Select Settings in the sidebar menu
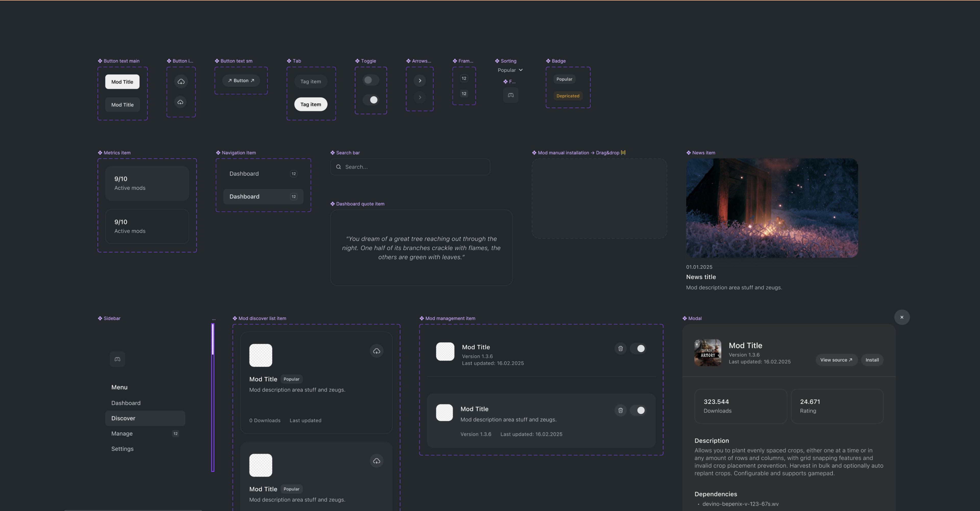980x511 pixels. pos(122,449)
